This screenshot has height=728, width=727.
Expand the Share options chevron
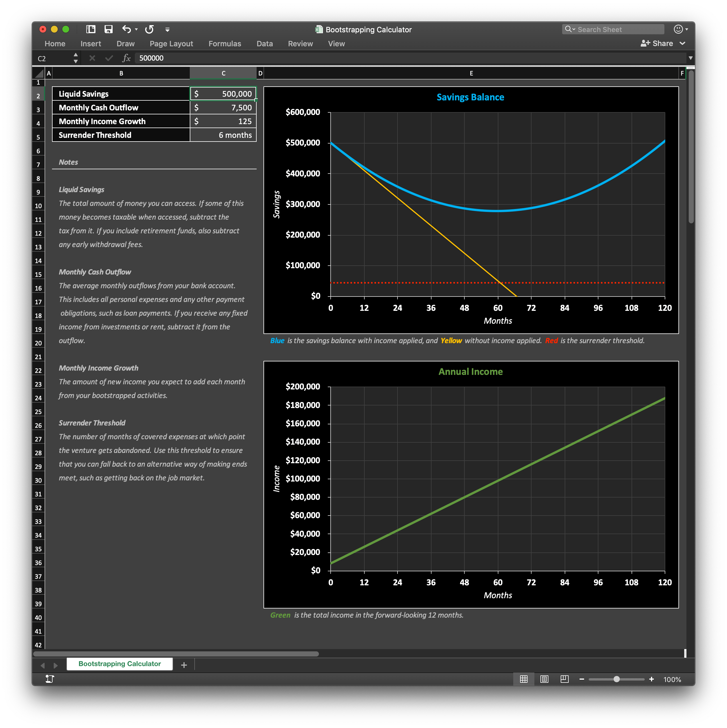682,43
